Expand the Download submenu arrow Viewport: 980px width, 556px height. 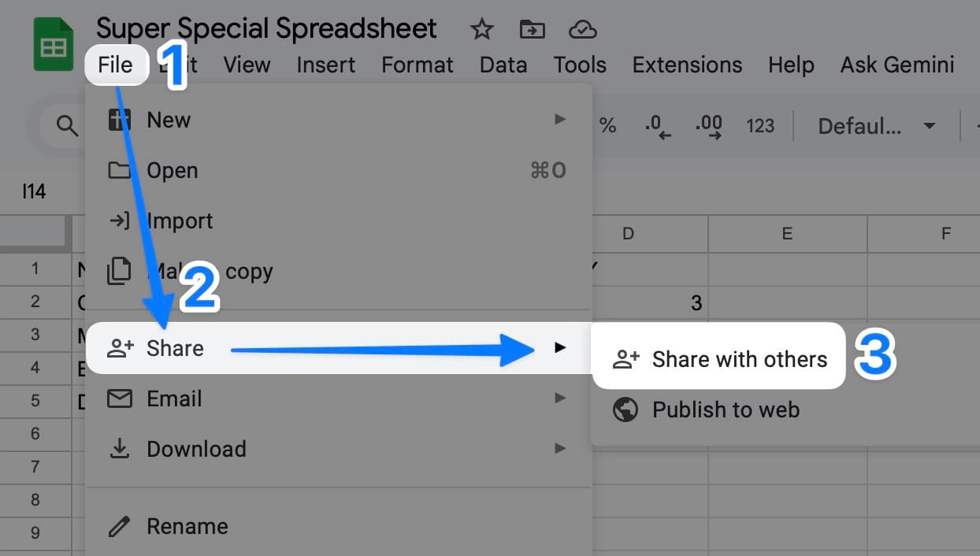pyautogui.click(x=560, y=448)
